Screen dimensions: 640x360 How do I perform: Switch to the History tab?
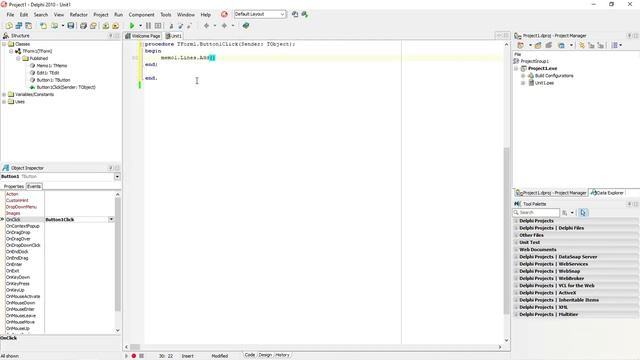[x=282, y=355]
